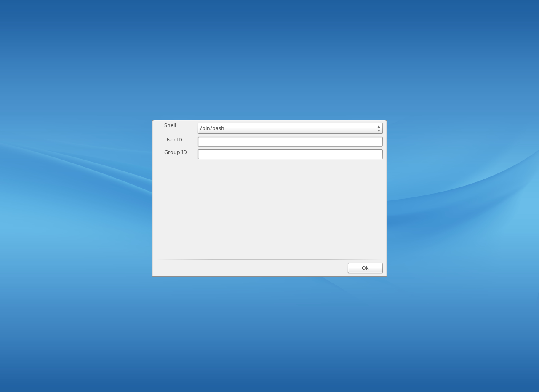Viewport: 539px width, 392px height.
Task: Click the Shell combo box showing /bin/bash
Action: (x=290, y=128)
